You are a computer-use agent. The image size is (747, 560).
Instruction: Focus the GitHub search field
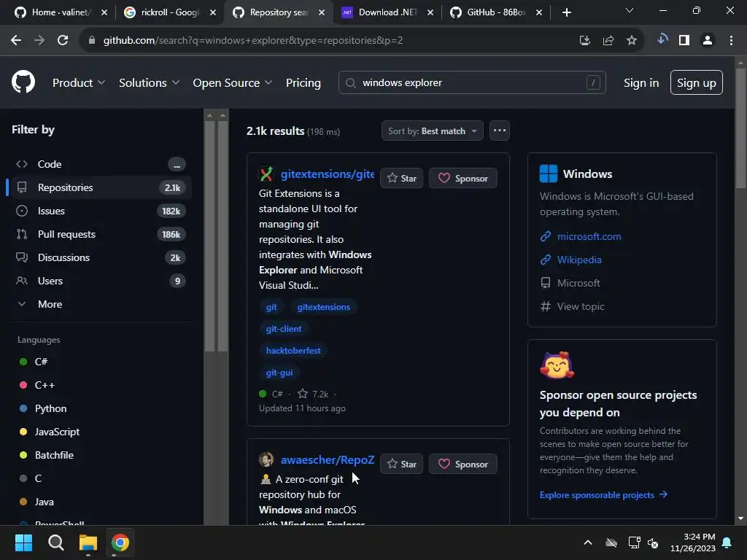tap(472, 82)
